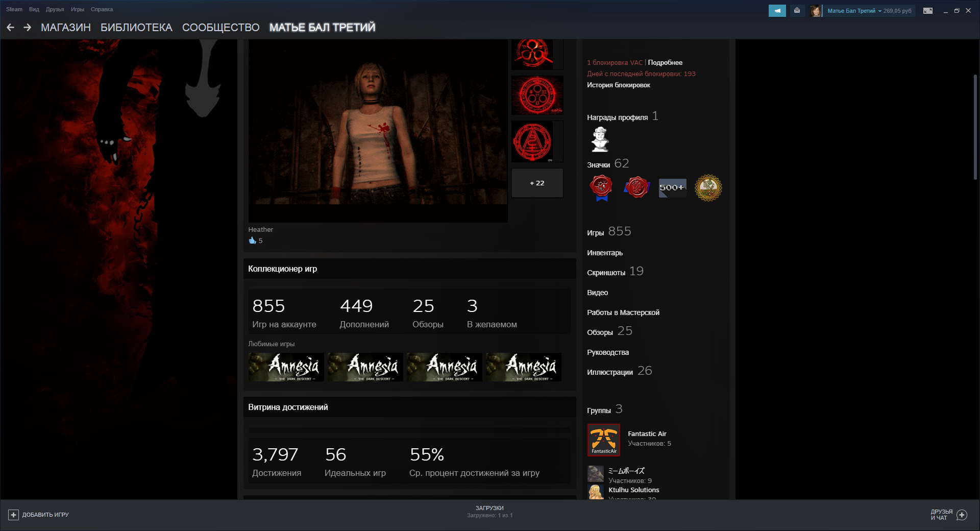Go to the МАГАЗИН tab
Image resolution: width=980 pixels, height=531 pixels.
(66, 28)
